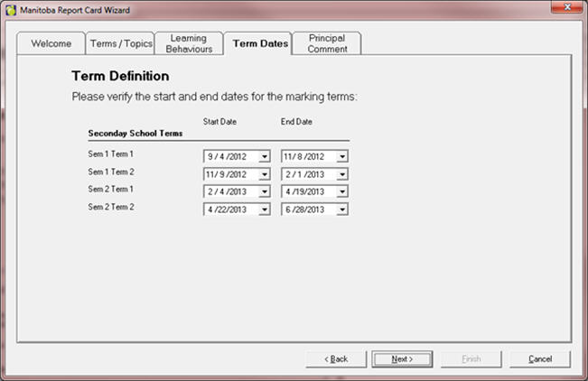Viewport: 588px width, 381px height.
Task: Expand Sem 2 Term 2 start date dropdown
Action: 264,209
